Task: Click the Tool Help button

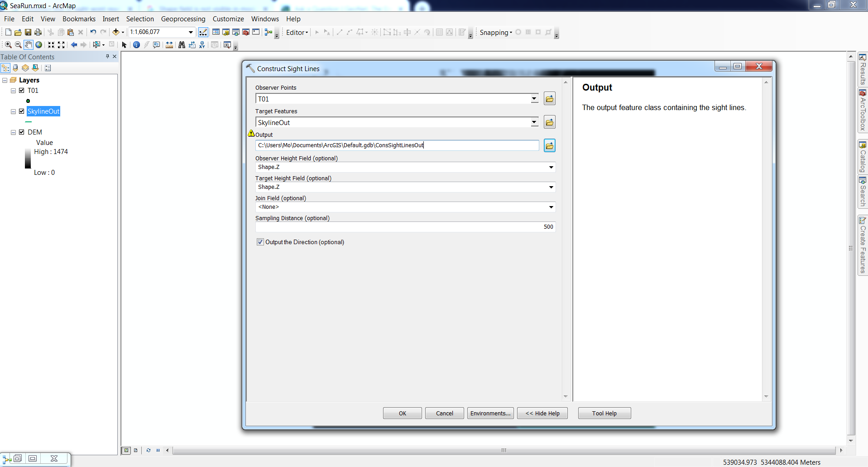Action: pos(604,413)
